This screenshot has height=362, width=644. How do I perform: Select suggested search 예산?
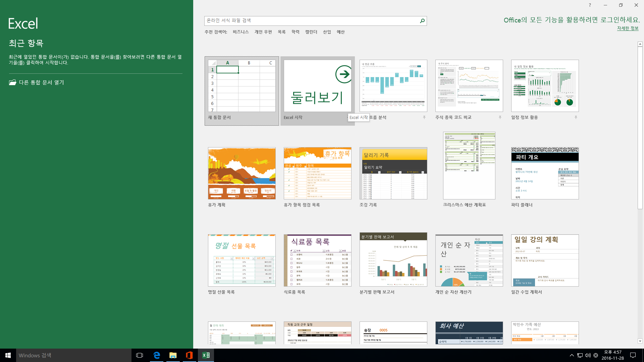pyautogui.click(x=341, y=32)
